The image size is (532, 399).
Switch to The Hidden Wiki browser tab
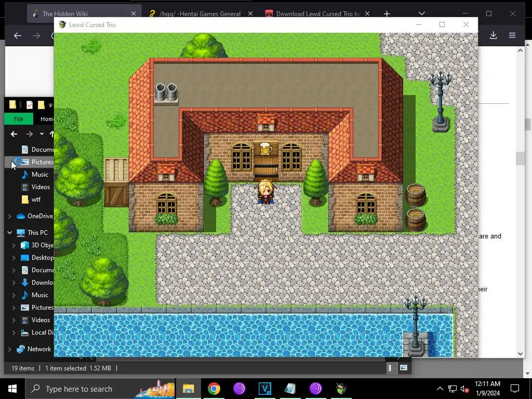coord(85,14)
